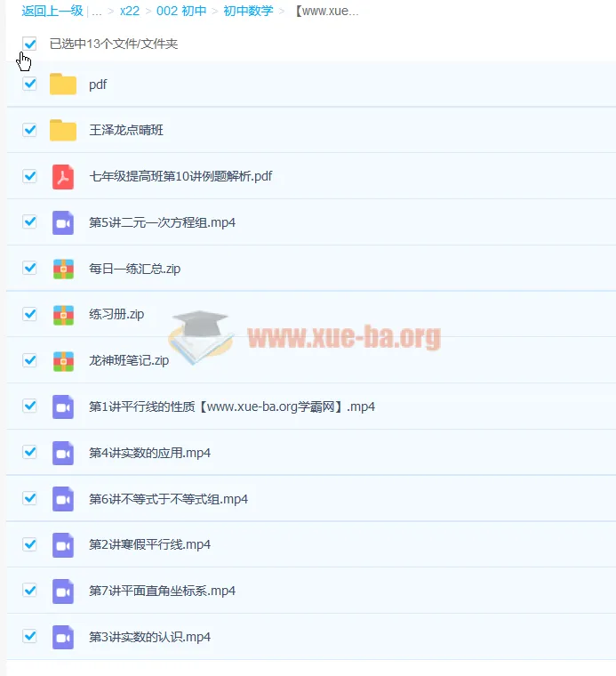Click the video icon for 第5讲二元一次方程组.mp4
616x676 pixels.
63,222
